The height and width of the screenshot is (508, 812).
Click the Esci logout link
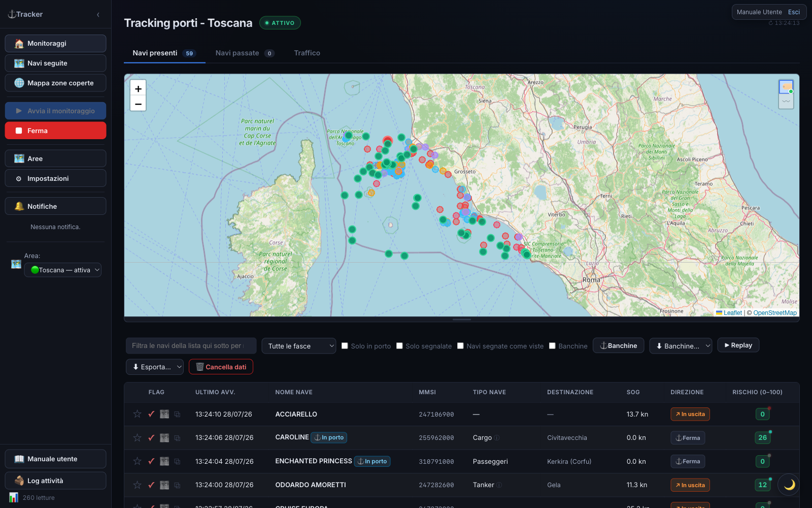(x=794, y=12)
